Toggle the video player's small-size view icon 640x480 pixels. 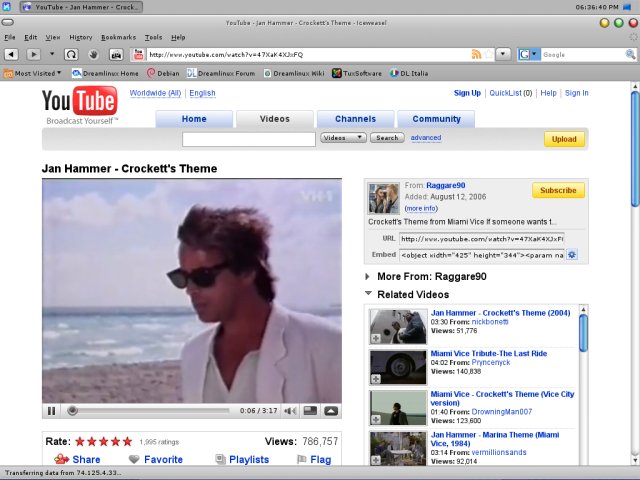pyautogui.click(x=310, y=411)
